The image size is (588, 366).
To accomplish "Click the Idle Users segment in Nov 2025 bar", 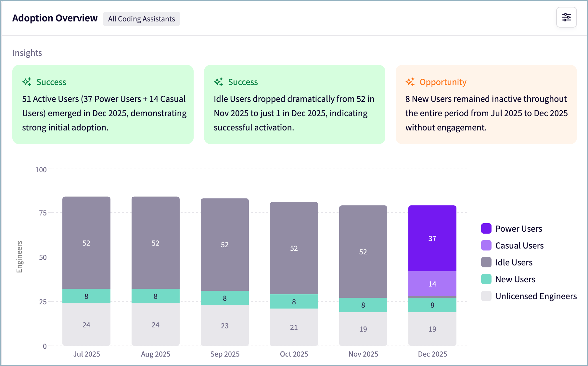I will [x=363, y=252].
